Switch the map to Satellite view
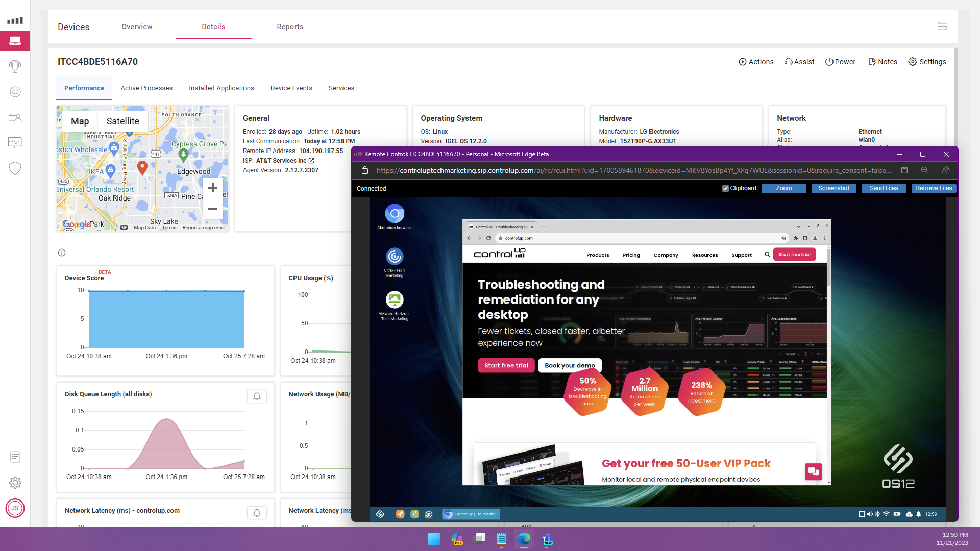Viewport: 980px width, 551px height. pos(122,121)
